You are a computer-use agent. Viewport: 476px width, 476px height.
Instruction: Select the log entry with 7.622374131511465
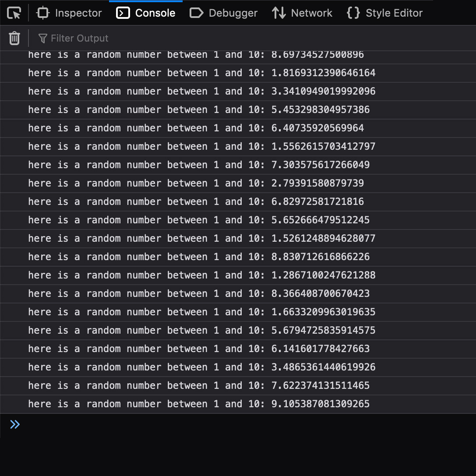[x=199, y=385]
